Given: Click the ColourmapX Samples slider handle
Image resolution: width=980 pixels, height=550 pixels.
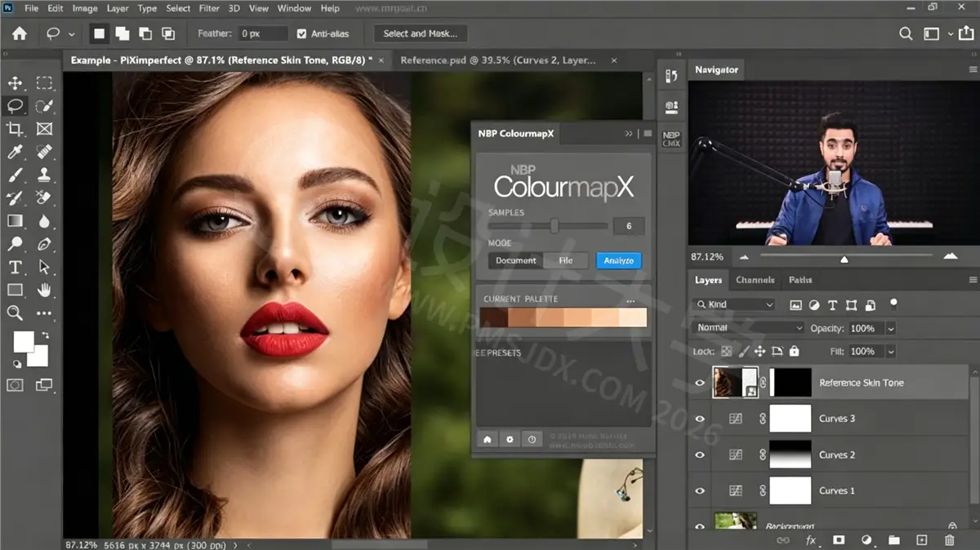Looking at the screenshot, I should [555, 226].
